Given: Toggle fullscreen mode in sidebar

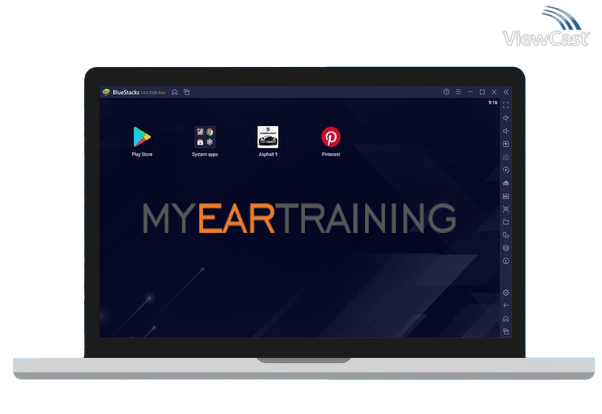Looking at the screenshot, I should tap(506, 105).
